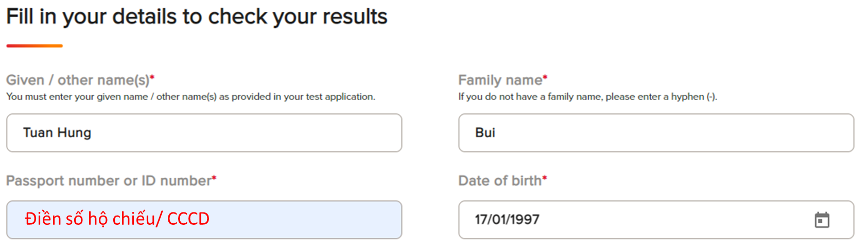Focus the Given / other name(s) input field

[x=204, y=133]
